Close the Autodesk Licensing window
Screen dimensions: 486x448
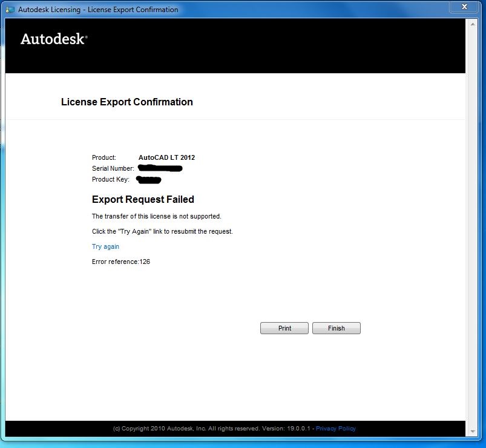click(x=464, y=7)
